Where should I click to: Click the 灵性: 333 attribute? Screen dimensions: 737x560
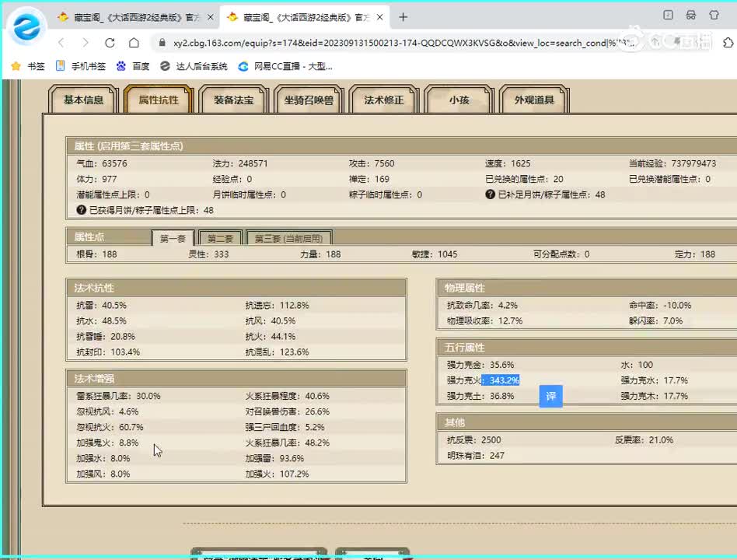[x=208, y=254]
